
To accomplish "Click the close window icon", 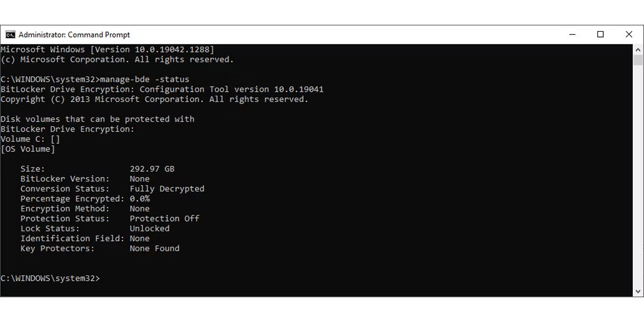I will point(629,34).
